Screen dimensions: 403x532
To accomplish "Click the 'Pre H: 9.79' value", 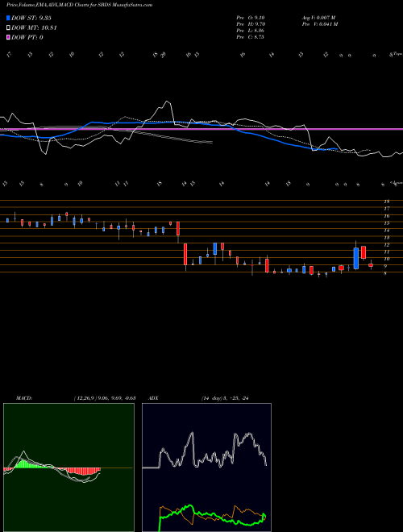I will [x=251, y=24].
